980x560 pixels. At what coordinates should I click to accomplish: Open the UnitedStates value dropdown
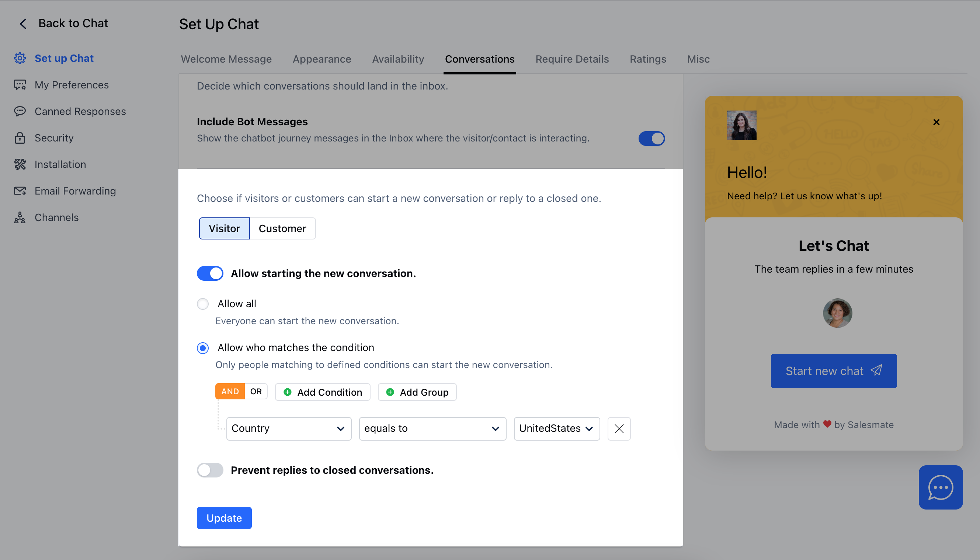[x=557, y=428]
